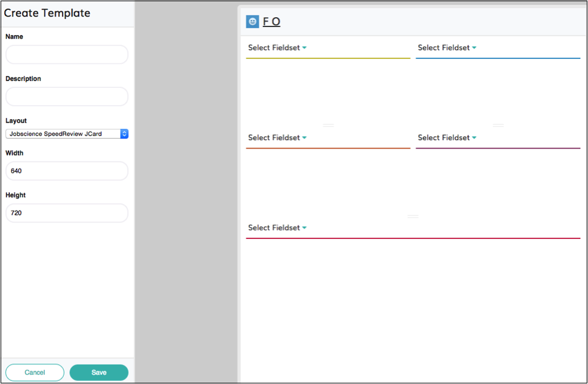The height and width of the screenshot is (384, 588).
Task: Click the blue smiley avatar icon
Action: pyautogui.click(x=252, y=22)
